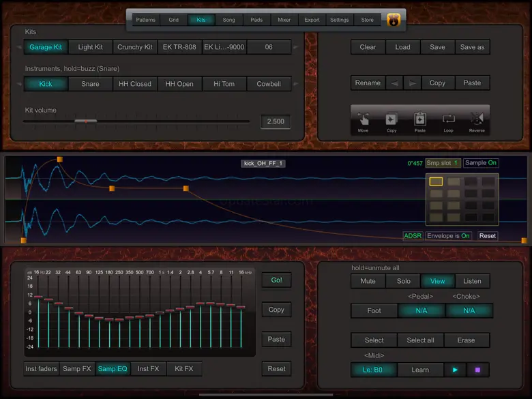Select the Crunchy Kit
532x399 pixels.
point(134,47)
